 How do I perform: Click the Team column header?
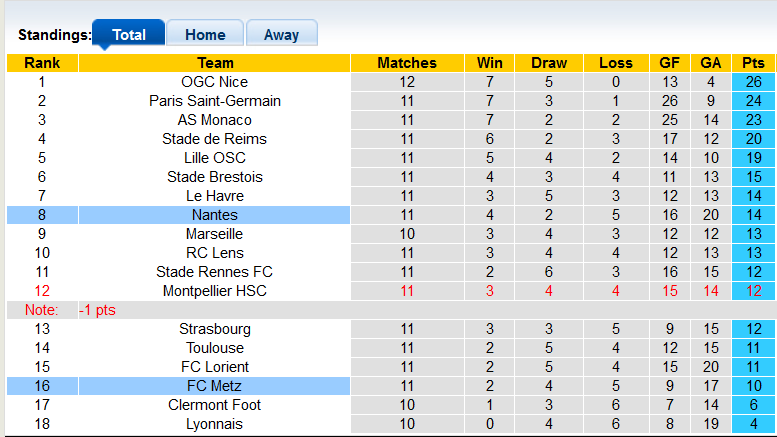pos(215,63)
